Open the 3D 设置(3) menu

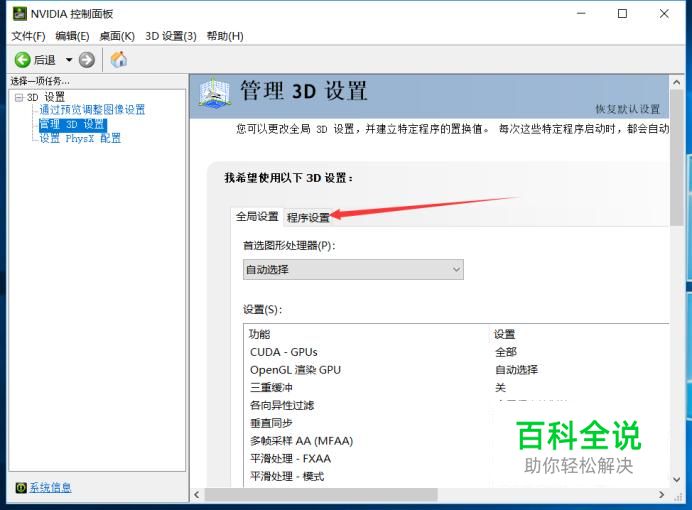point(171,36)
